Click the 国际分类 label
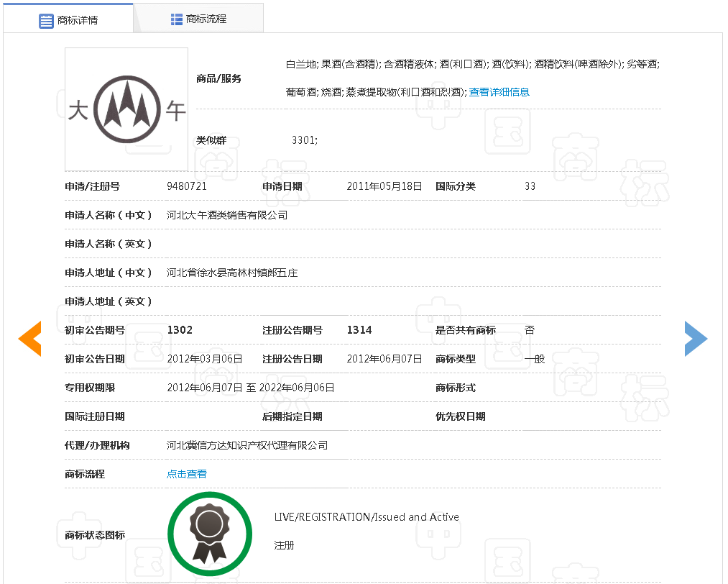The width and height of the screenshot is (728, 584). coord(456,186)
